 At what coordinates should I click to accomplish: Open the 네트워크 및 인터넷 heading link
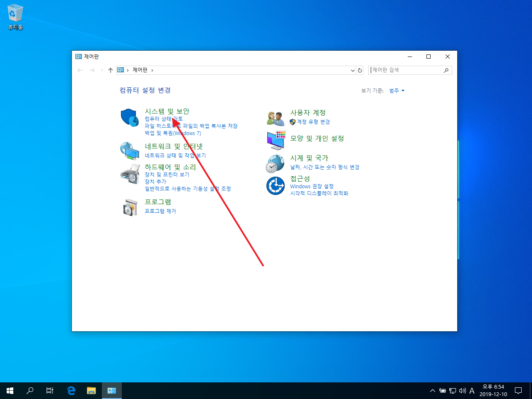[174, 146]
